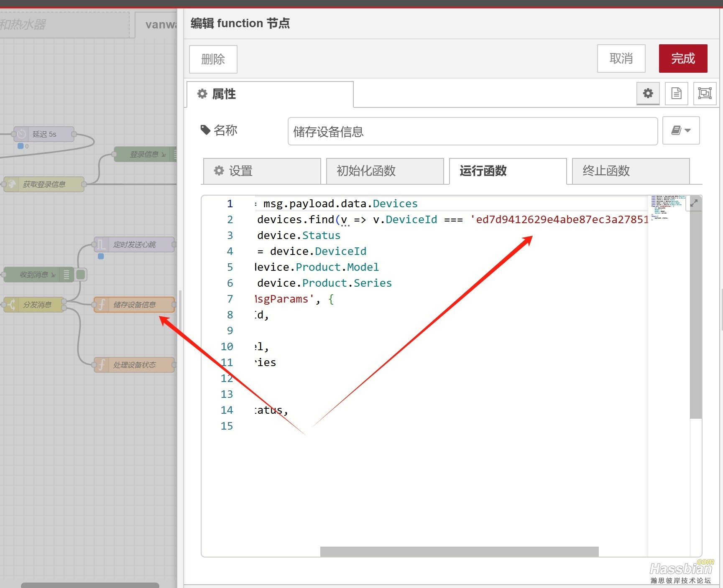Open the library book dropdown next to name

pyautogui.click(x=681, y=130)
